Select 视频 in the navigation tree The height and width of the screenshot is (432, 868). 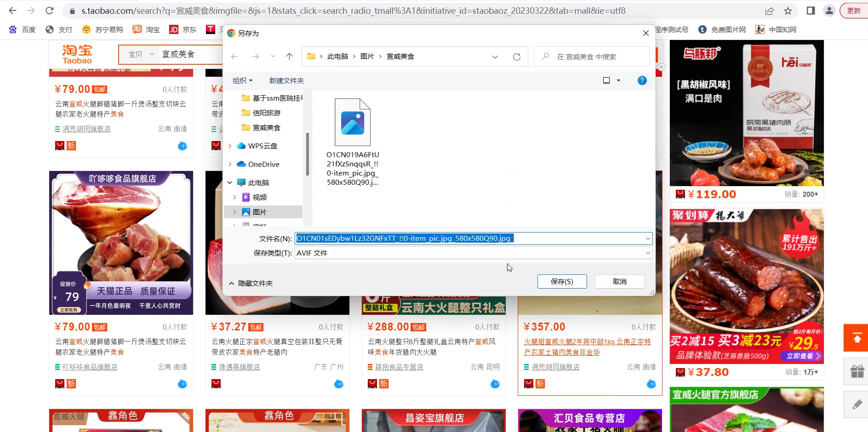[x=255, y=197]
